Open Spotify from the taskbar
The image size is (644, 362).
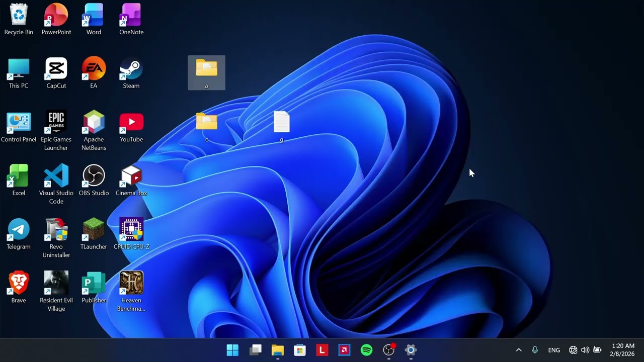pyautogui.click(x=367, y=350)
